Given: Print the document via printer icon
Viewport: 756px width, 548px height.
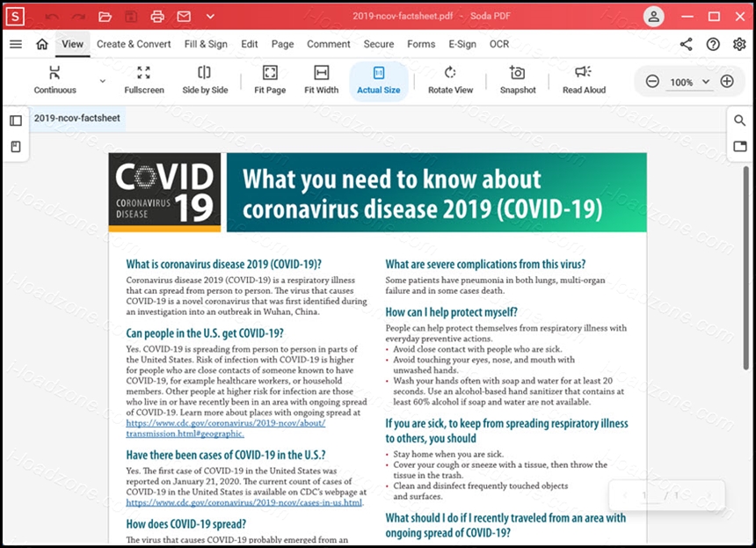Looking at the screenshot, I should (157, 17).
